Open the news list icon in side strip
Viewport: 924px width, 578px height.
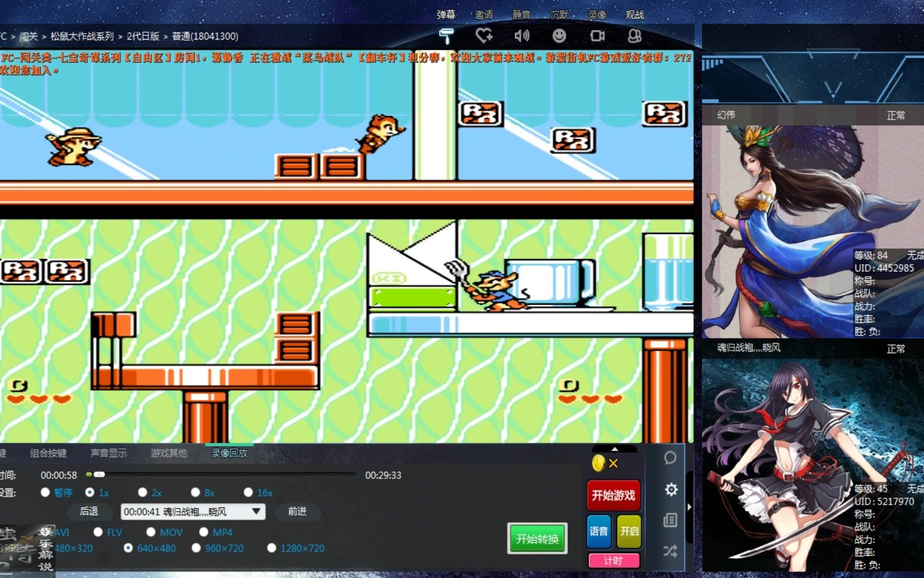[x=670, y=520]
